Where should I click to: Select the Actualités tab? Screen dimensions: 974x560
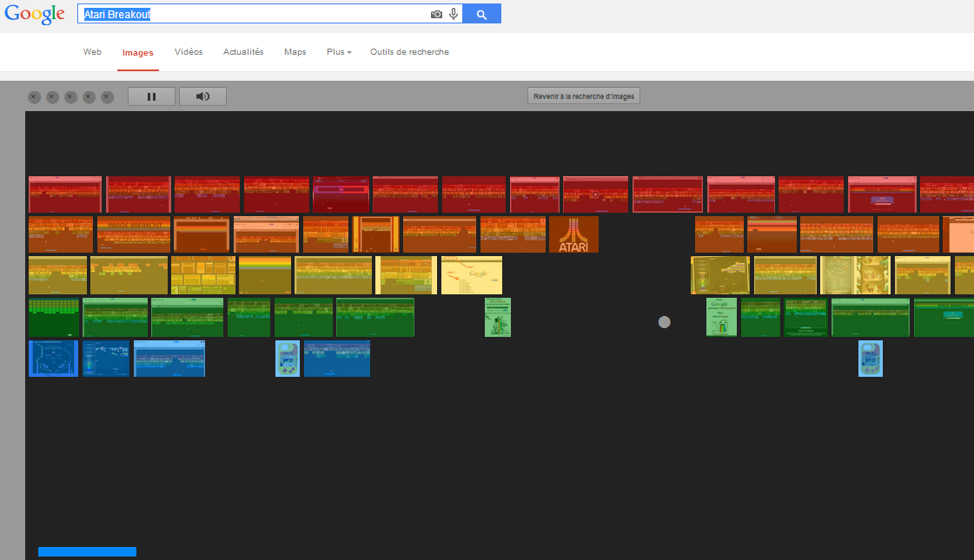[x=243, y=52]
